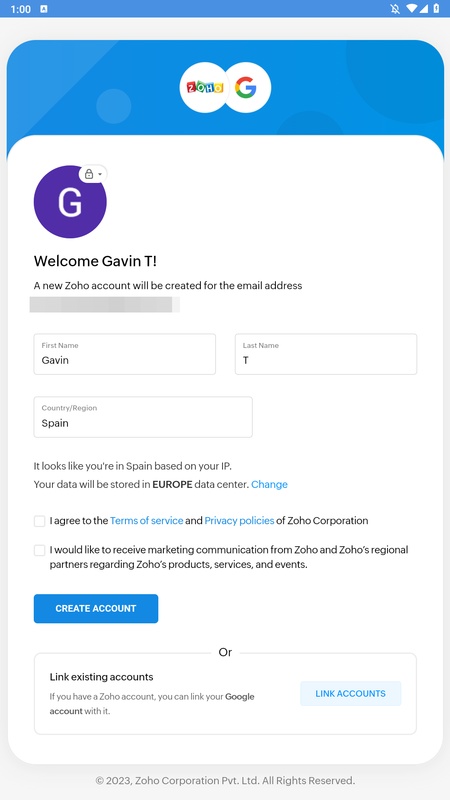This screenshot has width=450, height=800.
Task: Tap the keyboard indicator icon in status bar
Action: coord(44,9)
